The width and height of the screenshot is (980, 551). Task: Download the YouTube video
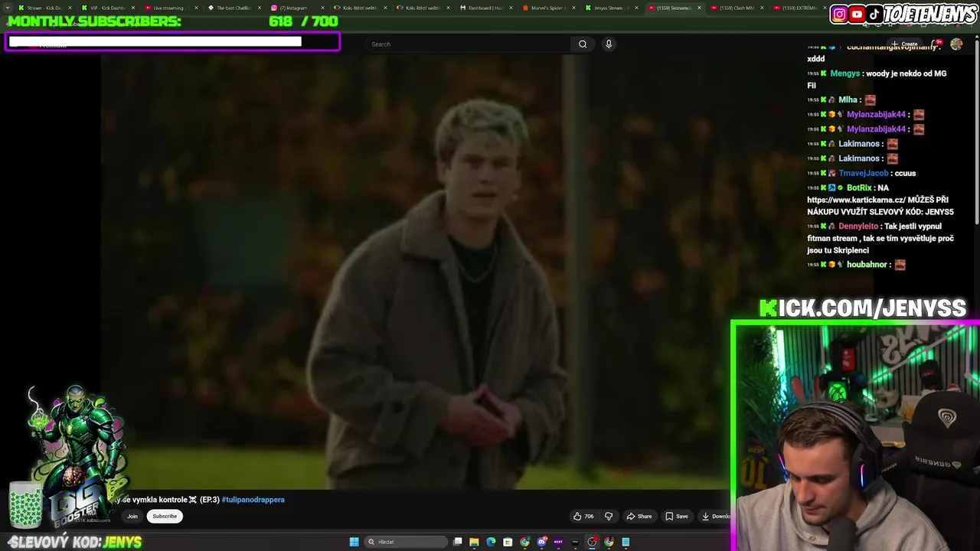(x=716, y=517)
